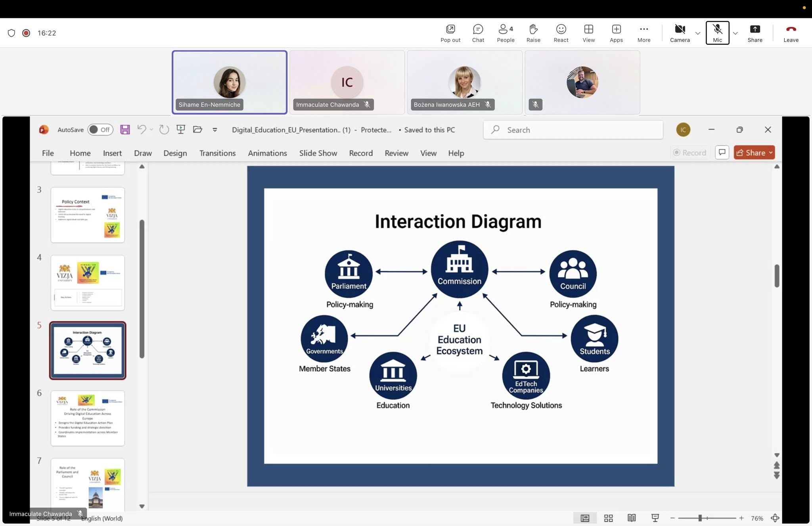Toggle the AutoSave switch
This screenshot has height=526, width=812.
(100, 130)
